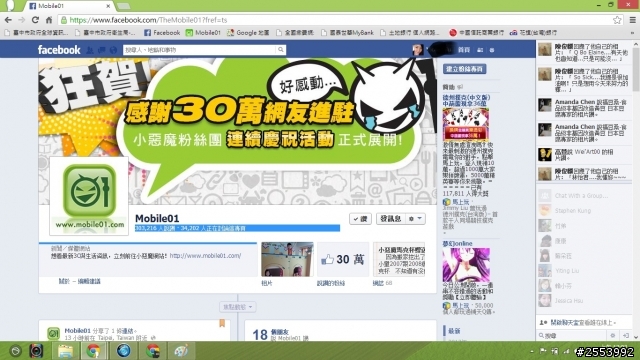Click the ticker scrollbar in right sidebar
This screenshot has width=640, height=360.
[x=636, y=69]
